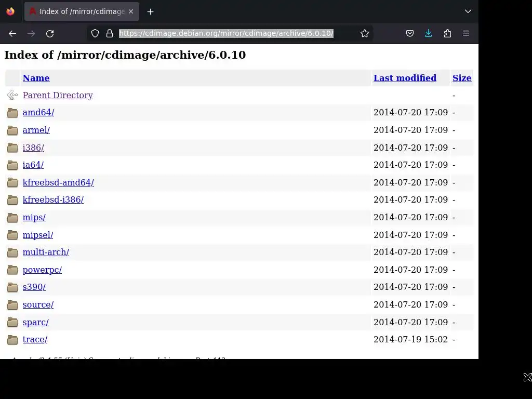Show site security info padlock
The image size is (532, 399).
click(110, 33)
